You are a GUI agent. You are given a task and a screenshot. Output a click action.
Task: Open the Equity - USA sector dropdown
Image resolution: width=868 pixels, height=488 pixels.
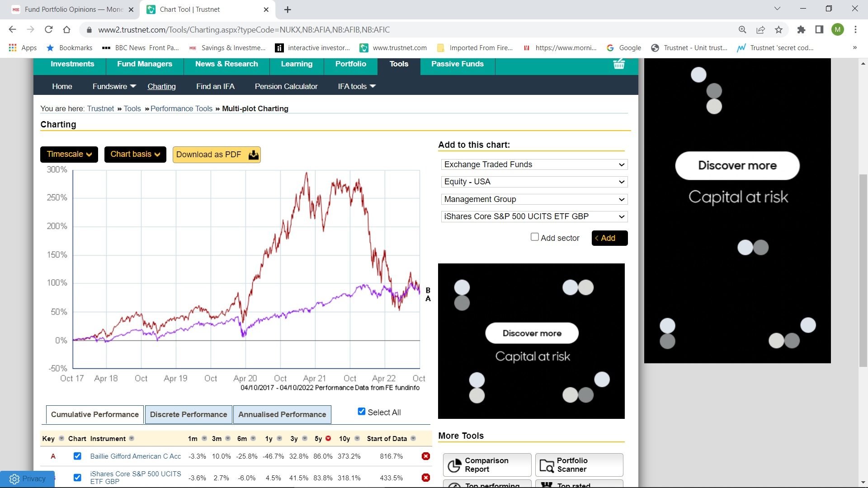(x=534, y=182)
